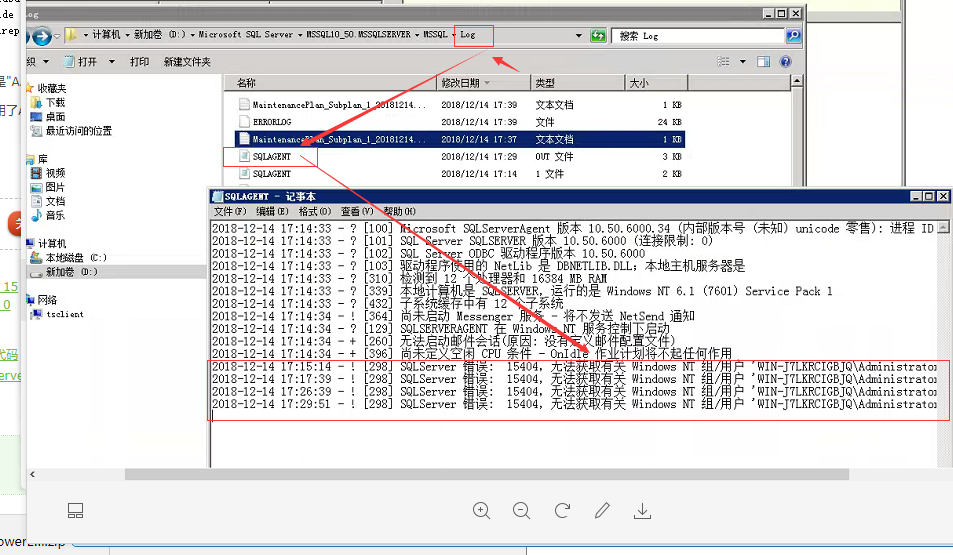This screenshot has height=555, width=953.
Task: Click the green refresh button by address bar
Action: pos(598,36)
